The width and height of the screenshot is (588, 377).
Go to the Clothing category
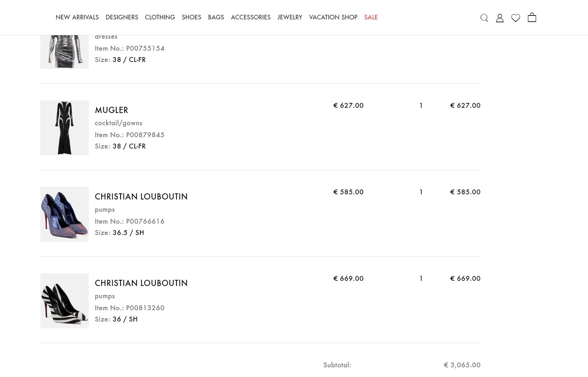(x=160, y=17)
